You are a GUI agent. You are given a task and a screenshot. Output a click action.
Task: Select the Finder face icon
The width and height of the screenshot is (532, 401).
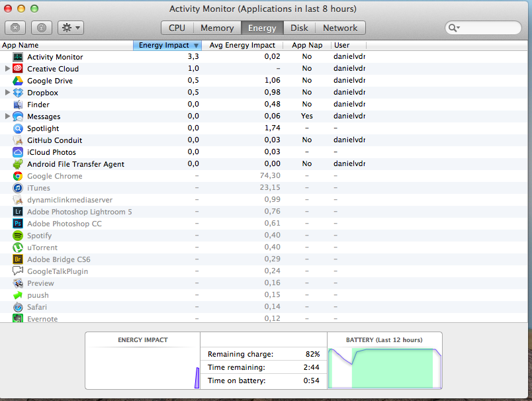(x=18, y=105)
